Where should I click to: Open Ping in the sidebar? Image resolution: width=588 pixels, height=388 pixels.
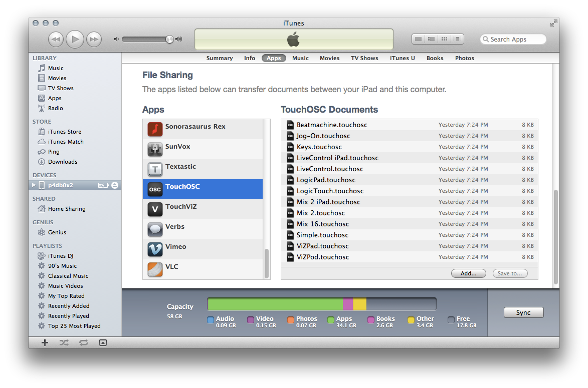[x=75, y=152]
